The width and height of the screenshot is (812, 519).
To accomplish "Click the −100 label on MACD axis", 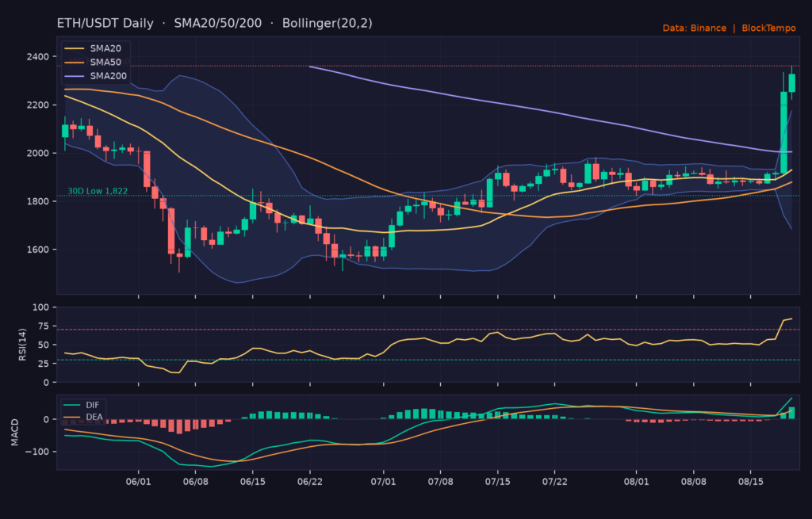I will [38, 452].
